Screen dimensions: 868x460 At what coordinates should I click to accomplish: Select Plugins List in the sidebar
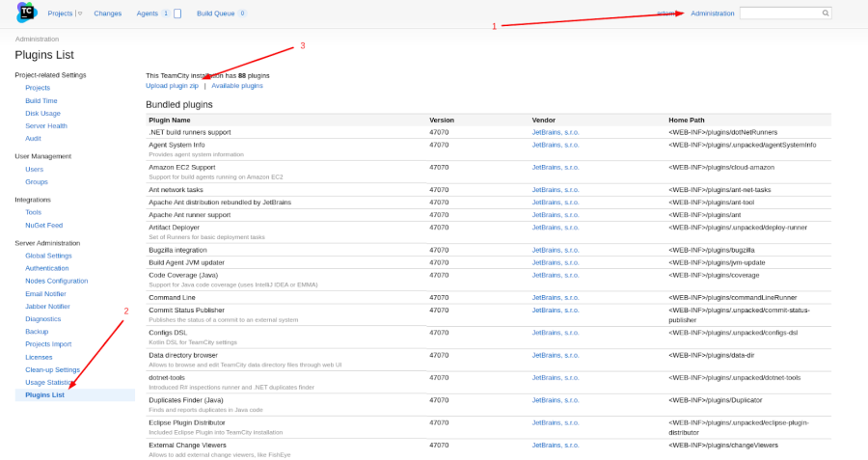click(45, 394)
